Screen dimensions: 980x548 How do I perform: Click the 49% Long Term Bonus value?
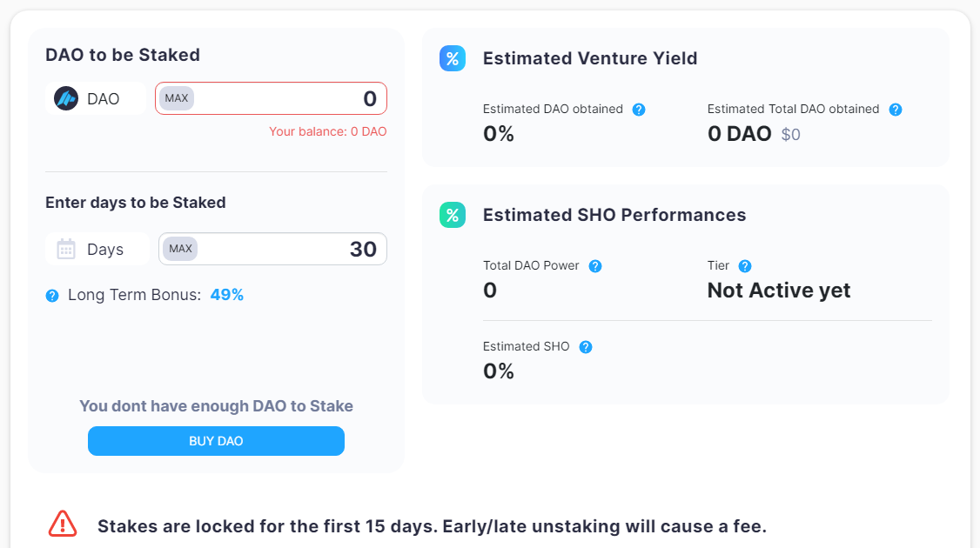coord(227,295)
